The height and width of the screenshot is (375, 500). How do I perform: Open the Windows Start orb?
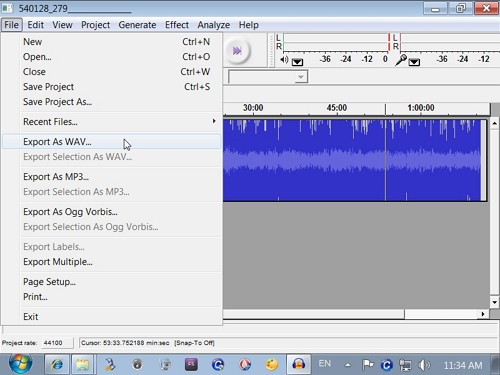(x=20, y=364)
